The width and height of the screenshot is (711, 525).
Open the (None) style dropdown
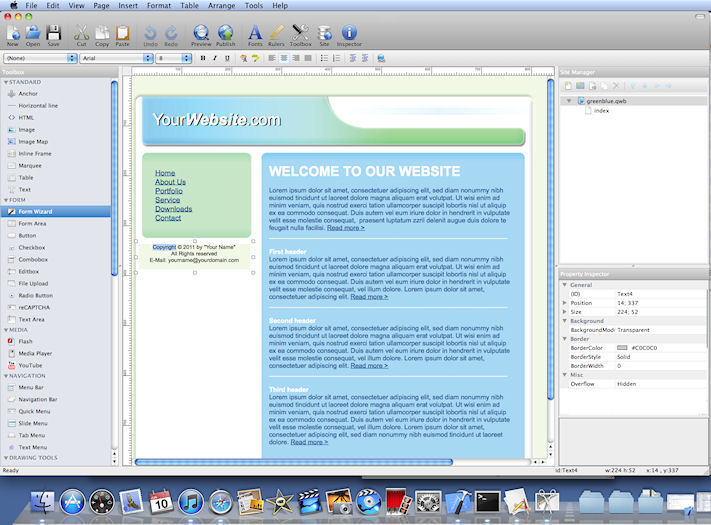point(40,59)
